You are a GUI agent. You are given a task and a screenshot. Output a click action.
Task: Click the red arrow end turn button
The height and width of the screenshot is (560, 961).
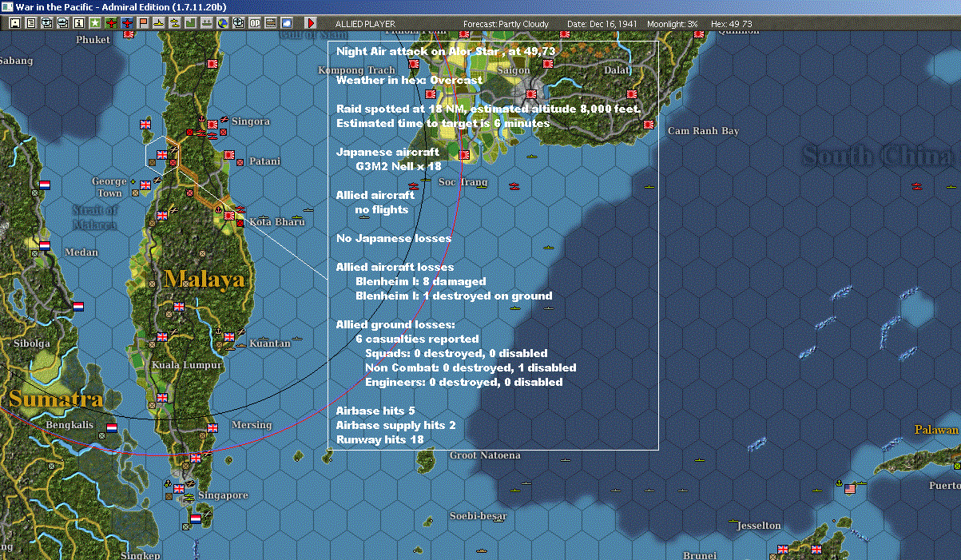(312, 24)
